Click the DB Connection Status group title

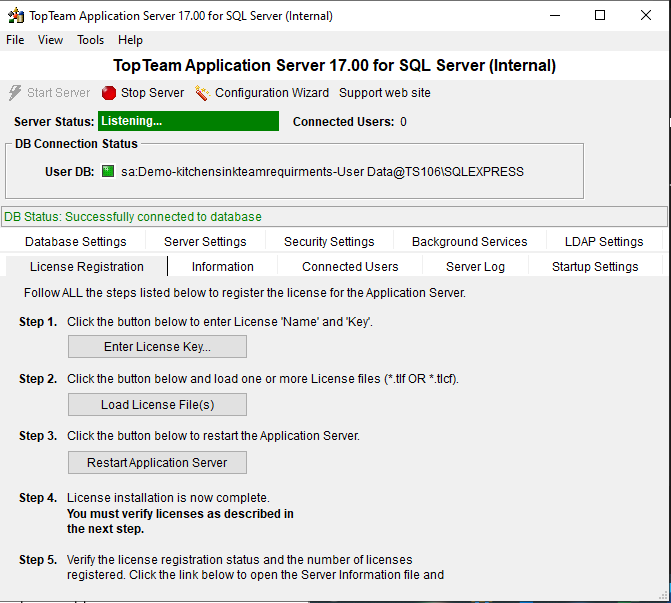point(76,144)
